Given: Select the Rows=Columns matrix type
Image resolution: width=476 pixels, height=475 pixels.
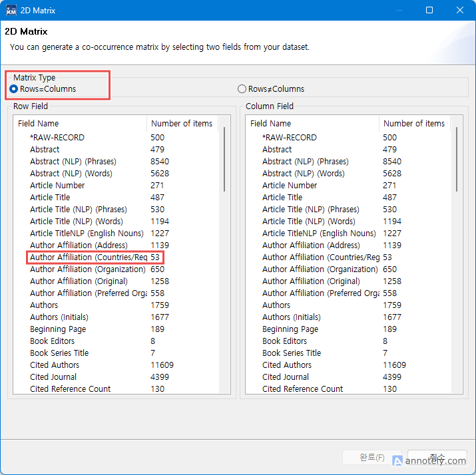Looking at the screenshot, I should (14, 89).
